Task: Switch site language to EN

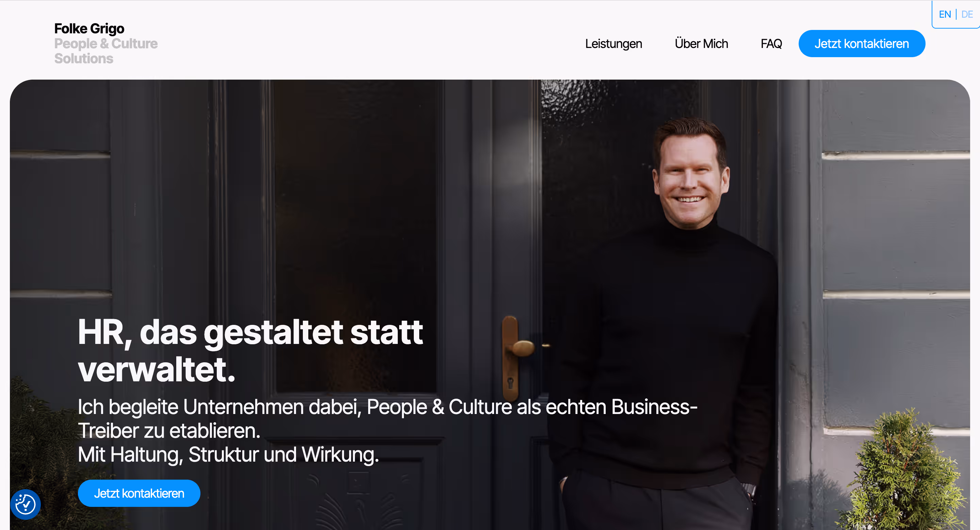Action: point(945,14)
